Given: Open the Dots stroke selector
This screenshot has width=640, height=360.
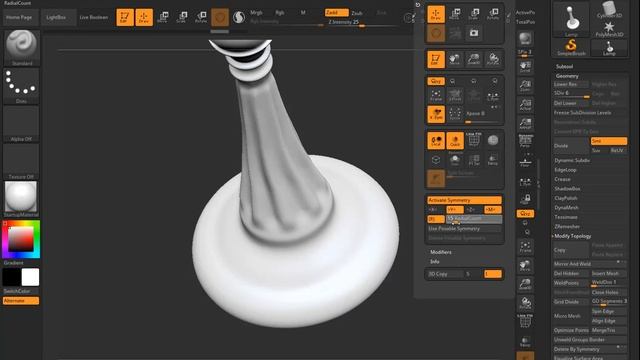Looking at the screenshot, I should 21,86.
